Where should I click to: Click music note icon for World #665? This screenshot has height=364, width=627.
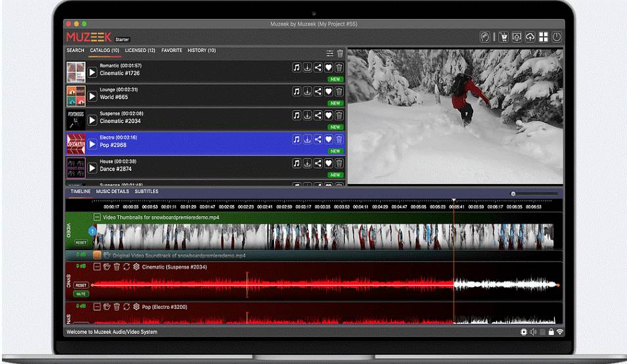tap(296, 91)
